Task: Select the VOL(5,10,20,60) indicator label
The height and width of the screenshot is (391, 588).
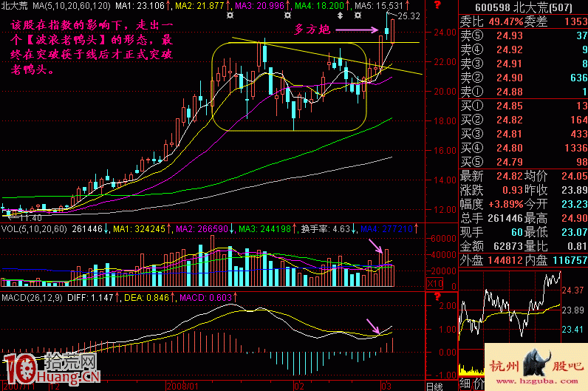Action: coord(34,229)
